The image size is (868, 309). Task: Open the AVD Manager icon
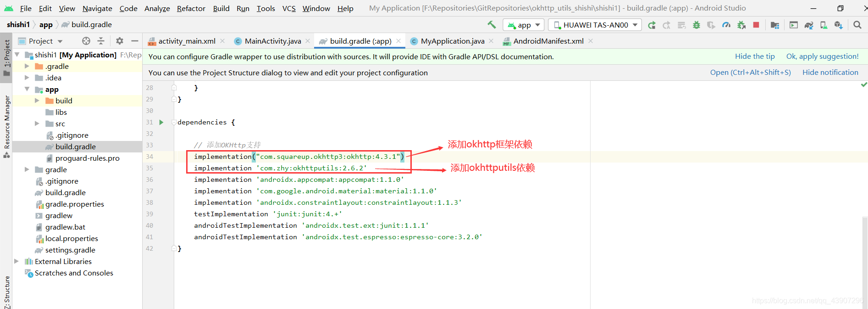[824, 25]
